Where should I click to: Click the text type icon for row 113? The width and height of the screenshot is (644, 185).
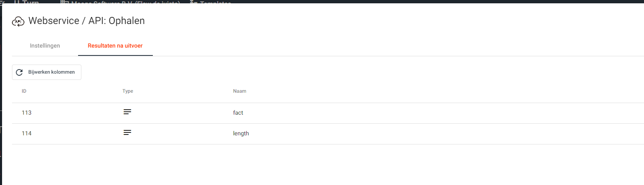click(x=127, y=112)
